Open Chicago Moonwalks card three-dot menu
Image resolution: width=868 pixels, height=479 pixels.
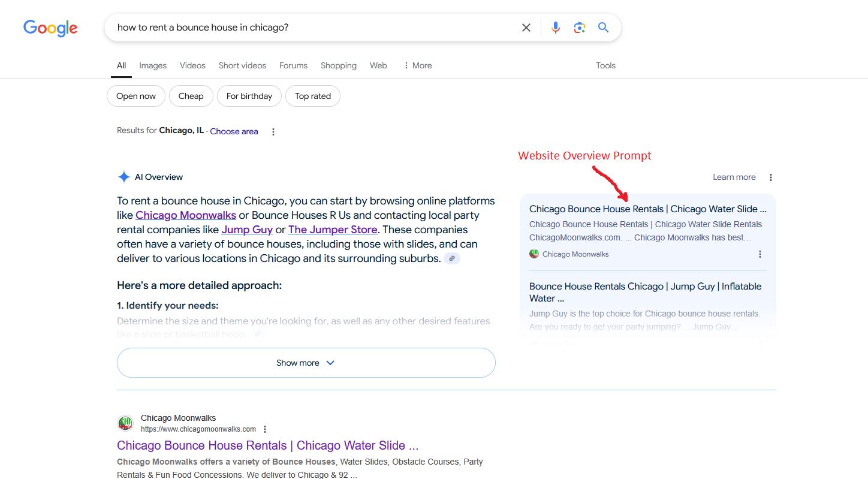tap(760, 254)
